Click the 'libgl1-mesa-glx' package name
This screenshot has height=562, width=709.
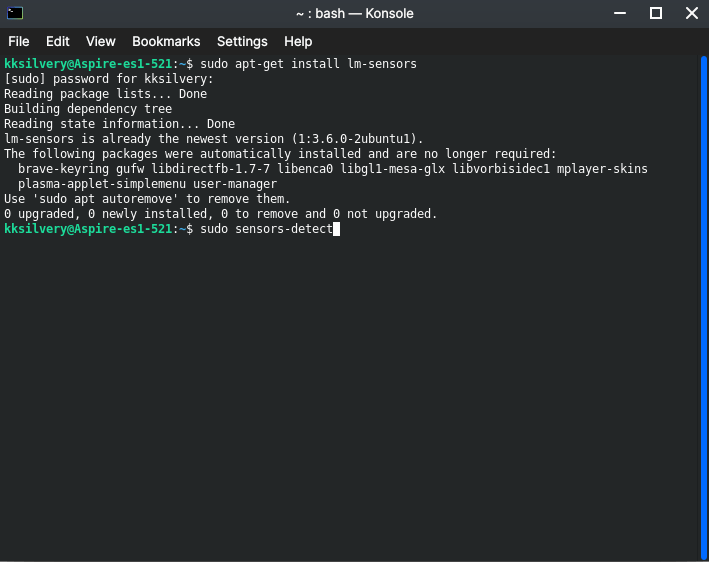[x=392, y=169]
